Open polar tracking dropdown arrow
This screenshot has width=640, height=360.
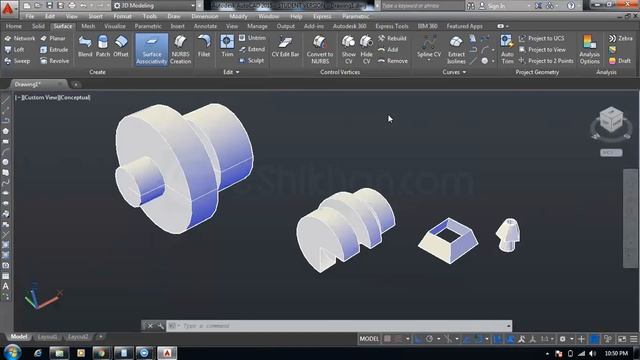click(x=438, y=339)
